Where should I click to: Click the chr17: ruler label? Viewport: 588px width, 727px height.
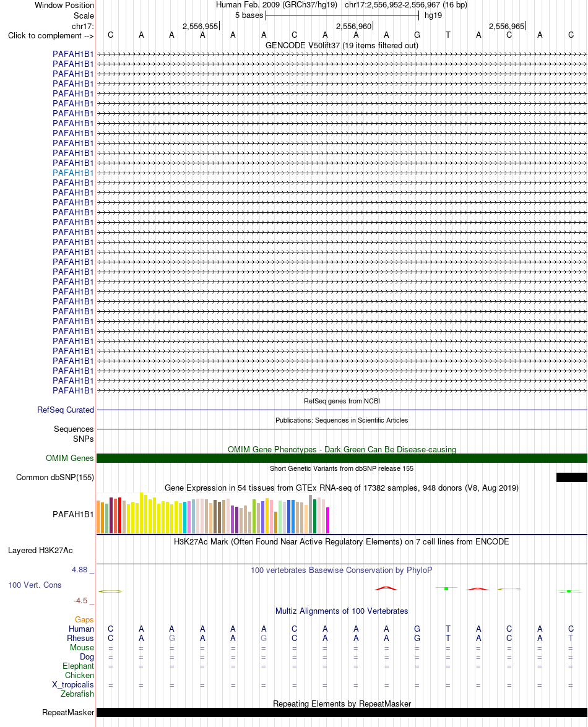click(82, 27)
